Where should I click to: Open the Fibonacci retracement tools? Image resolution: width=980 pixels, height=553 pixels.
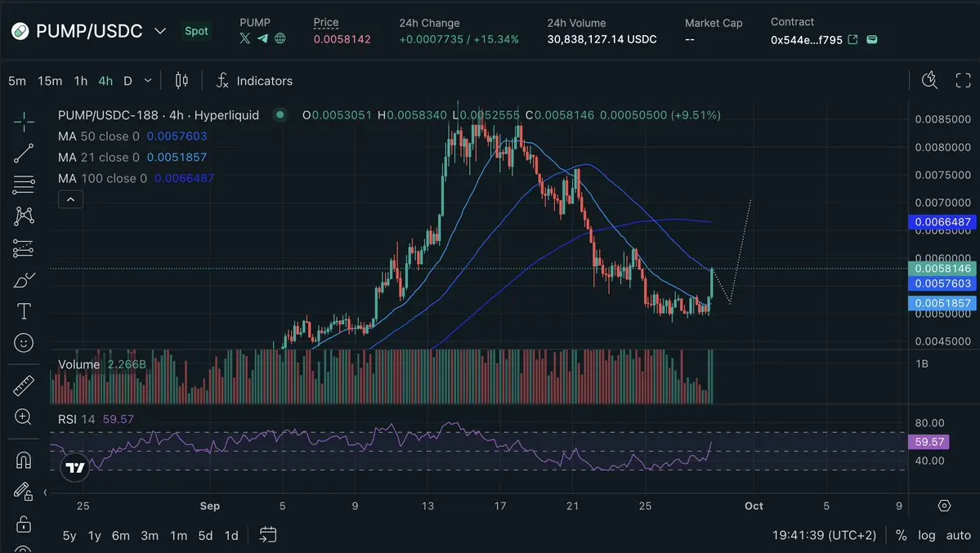point(24,185)
